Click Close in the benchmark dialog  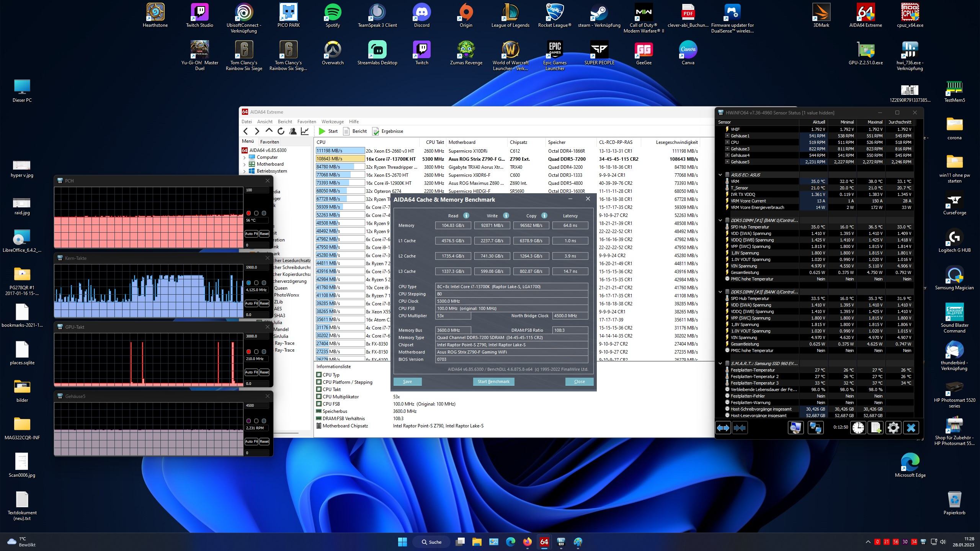pos(579,381)
